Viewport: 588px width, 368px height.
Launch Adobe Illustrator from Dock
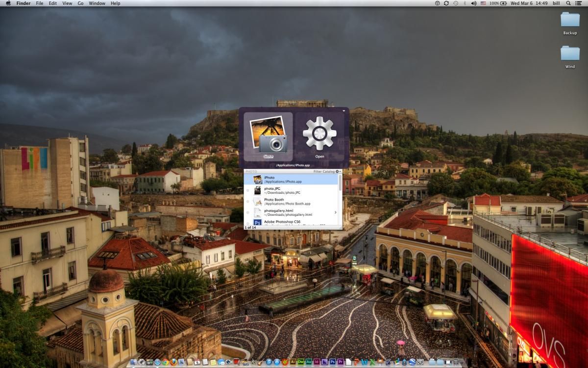pyautogui.click(x=293, y=362)
